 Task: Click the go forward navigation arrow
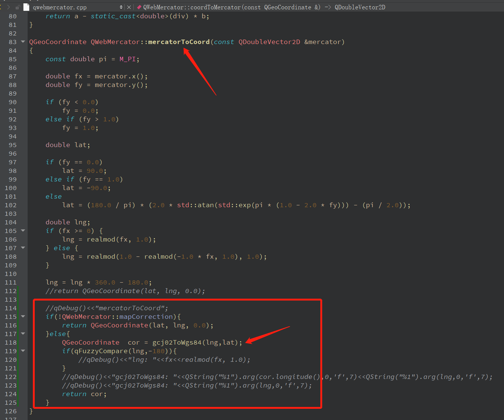(x=8, y=7)
